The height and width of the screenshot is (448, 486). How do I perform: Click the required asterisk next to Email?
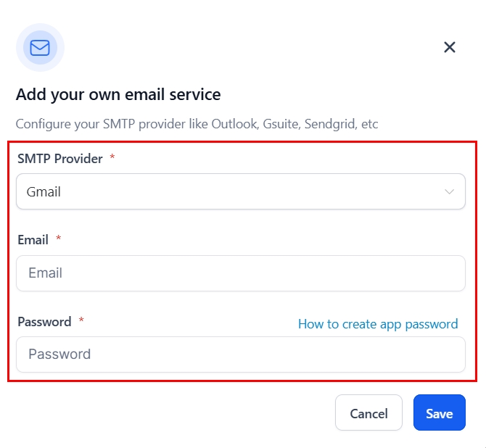pos(58,239)
